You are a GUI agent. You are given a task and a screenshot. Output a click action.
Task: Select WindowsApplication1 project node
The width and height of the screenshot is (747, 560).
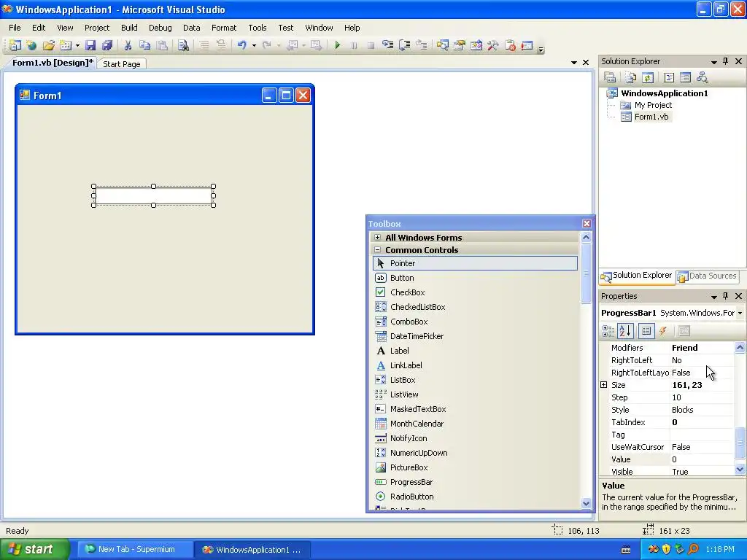point(664,93)
